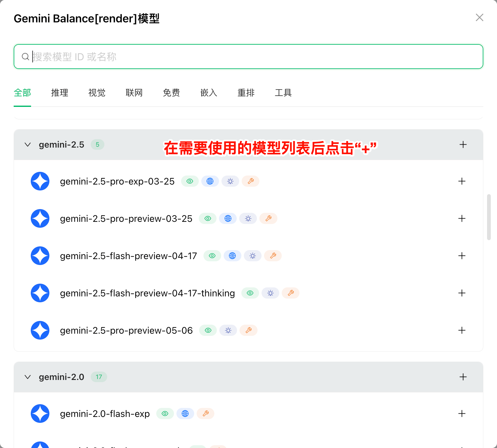497x448 pixels.
Task: Click reasoning bulb tag on gemini-2.5-pro-preview-03-25
Action: (x=248, y=218)
